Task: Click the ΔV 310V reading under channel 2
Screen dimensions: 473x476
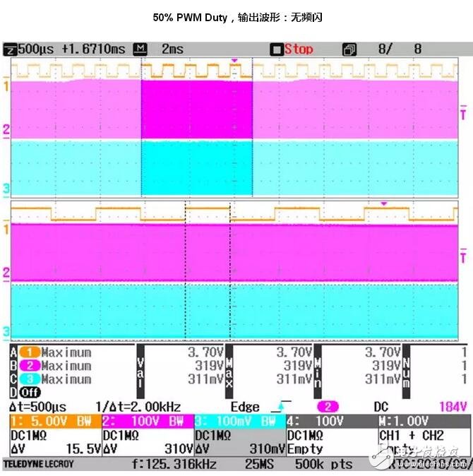Action: (x=148, y=448)
